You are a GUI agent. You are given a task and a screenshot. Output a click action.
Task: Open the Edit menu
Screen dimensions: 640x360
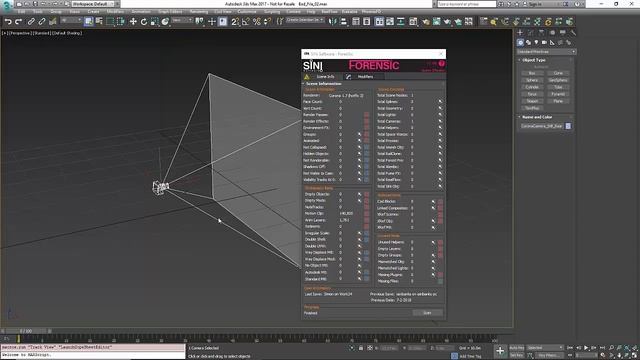pyautogui.click(x=21, y=12)
